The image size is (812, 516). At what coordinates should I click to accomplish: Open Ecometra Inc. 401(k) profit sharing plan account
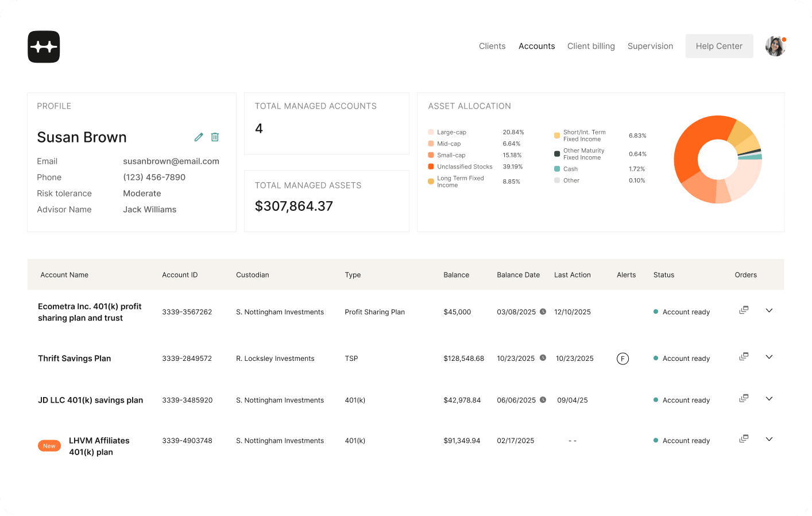coord(90,312)
